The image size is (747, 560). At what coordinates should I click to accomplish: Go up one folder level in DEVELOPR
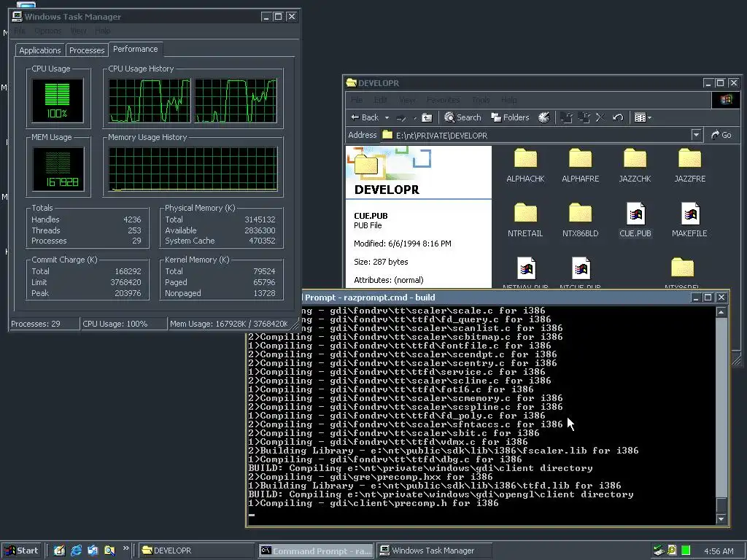(x=427, y=117)
